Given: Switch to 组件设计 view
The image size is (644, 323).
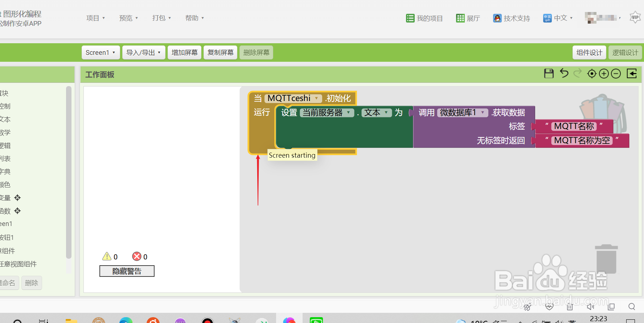Looking at the screenshot, I should [x=589, y=53].
